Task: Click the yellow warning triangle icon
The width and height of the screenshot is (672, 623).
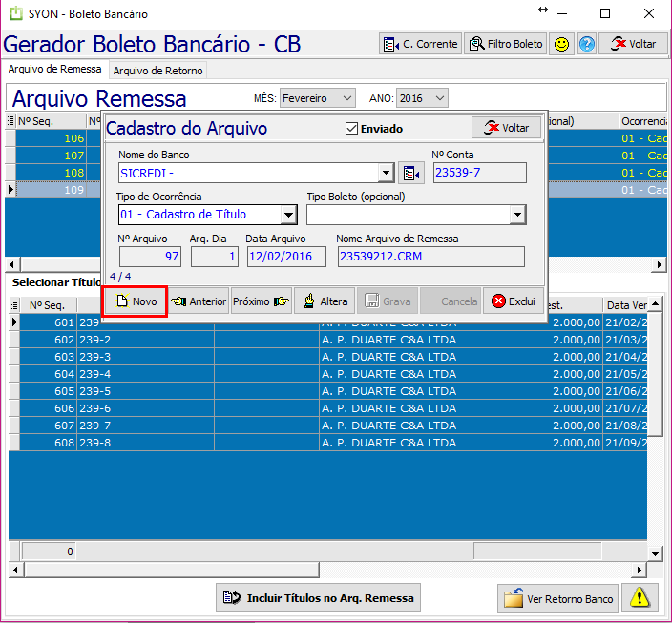Action: [x=640, y=598]
